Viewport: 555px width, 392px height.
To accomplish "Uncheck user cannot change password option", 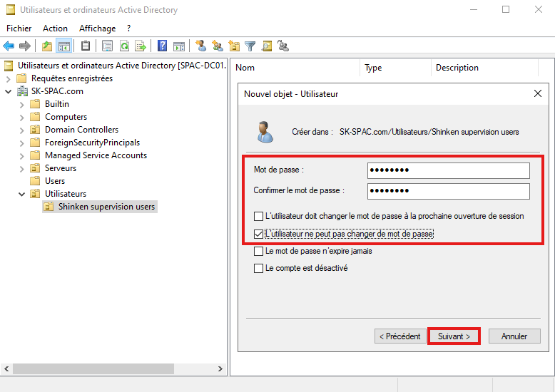I will click(259, 234).
